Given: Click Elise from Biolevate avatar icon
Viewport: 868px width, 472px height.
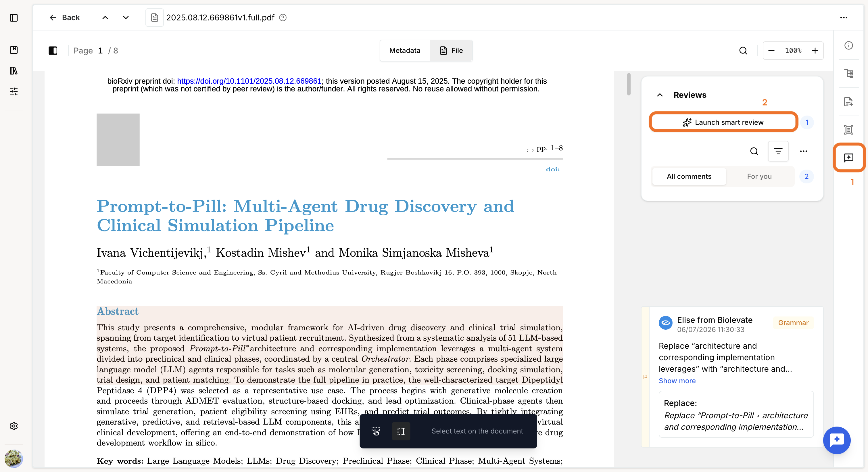Looking at the screenshot, I should point(665,323).
